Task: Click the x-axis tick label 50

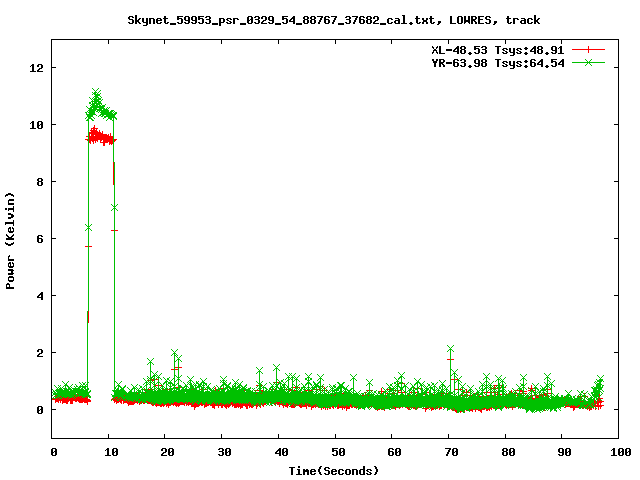Action: [338, 452]
